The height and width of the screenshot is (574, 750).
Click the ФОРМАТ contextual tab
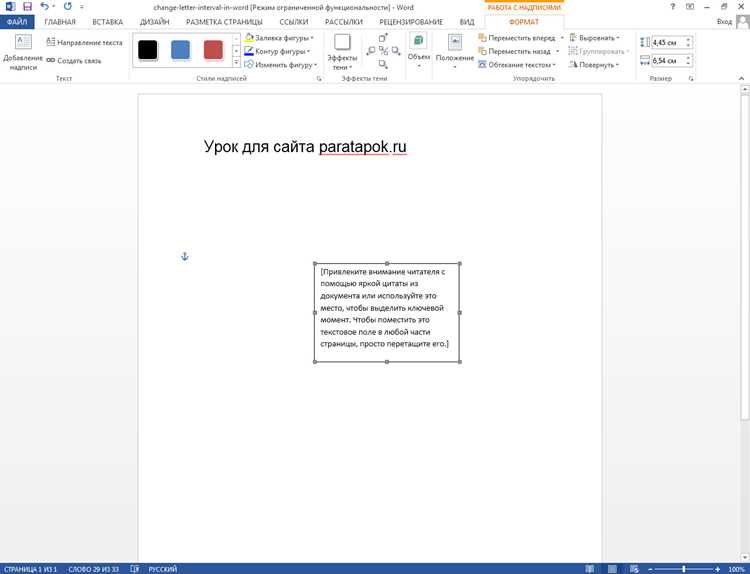click(524, 22)
